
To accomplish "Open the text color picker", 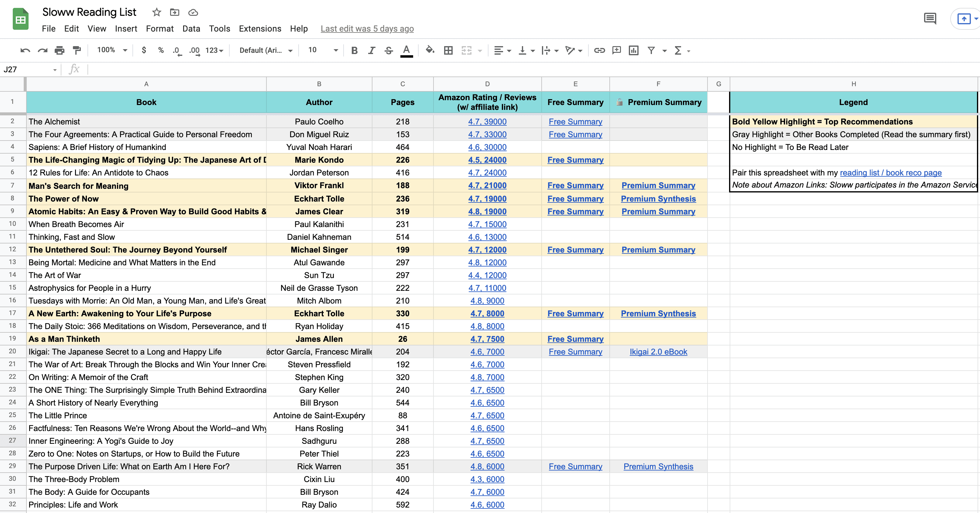I will [406, 50].
